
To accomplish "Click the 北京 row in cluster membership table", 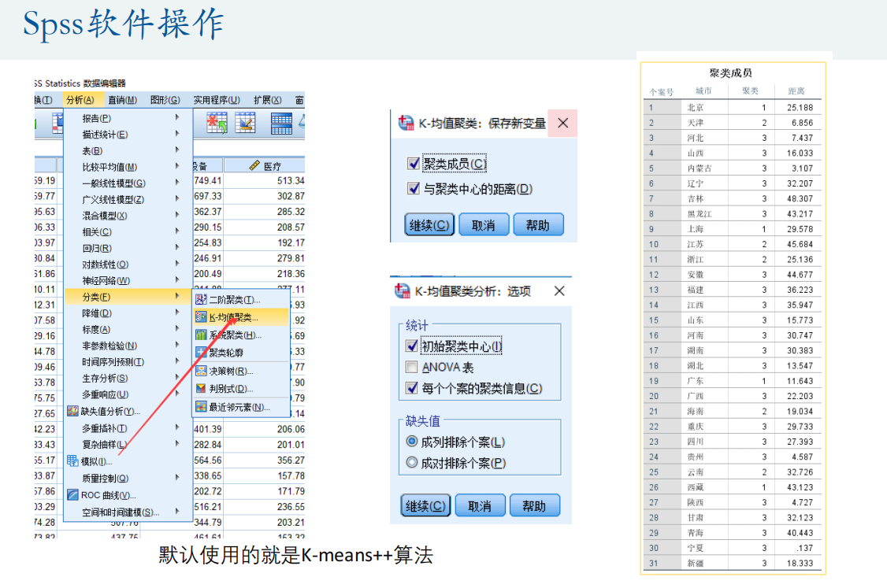I will point(732,107).
